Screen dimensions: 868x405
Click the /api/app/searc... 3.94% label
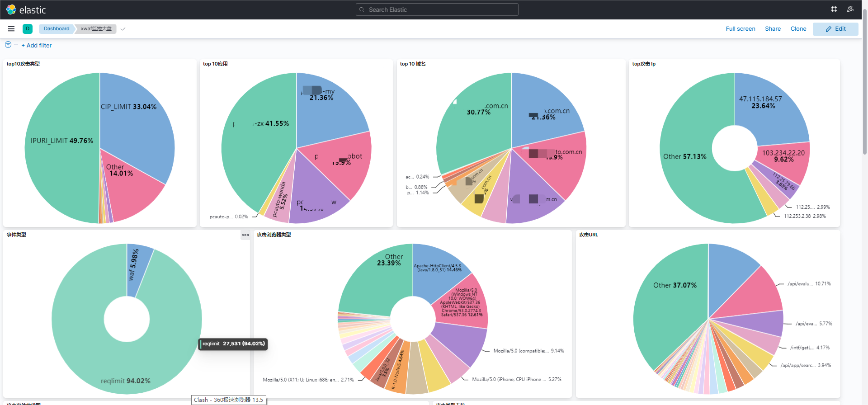pyautogui.click(x=806, y=365)
